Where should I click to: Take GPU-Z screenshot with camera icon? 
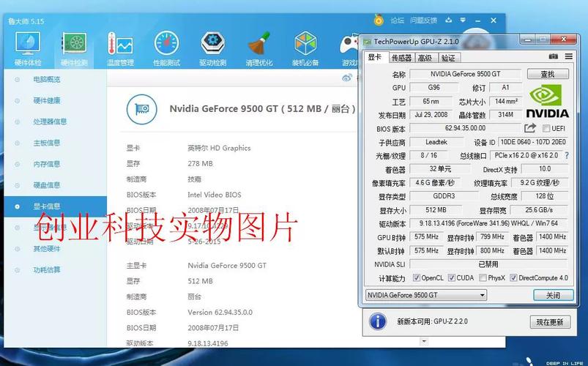tap(553, 56)
